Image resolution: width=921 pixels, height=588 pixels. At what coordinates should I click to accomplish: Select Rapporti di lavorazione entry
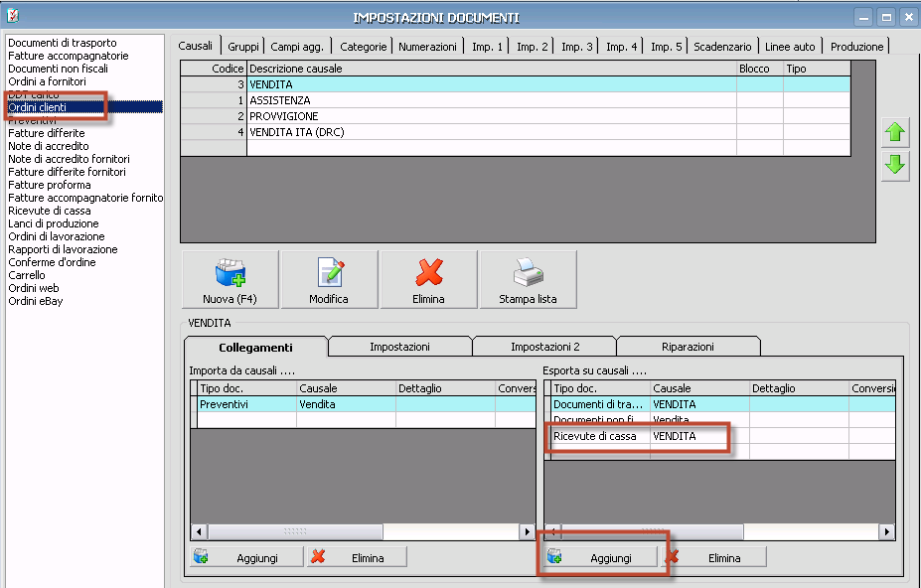click(x=63, y=249)
